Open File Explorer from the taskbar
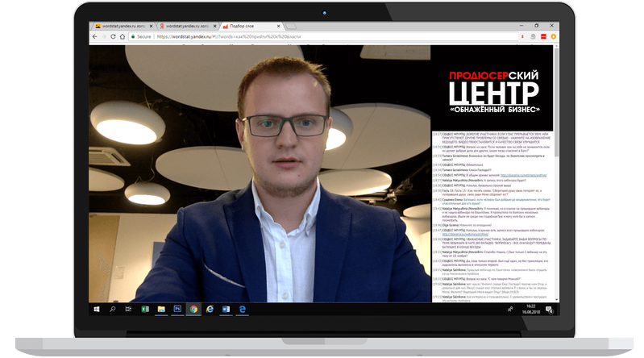This screenshot has height=358, width=644. click(161, 309)
